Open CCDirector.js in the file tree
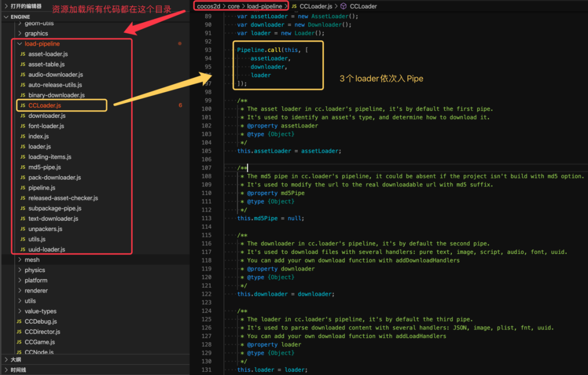 (x=42, y=332)
